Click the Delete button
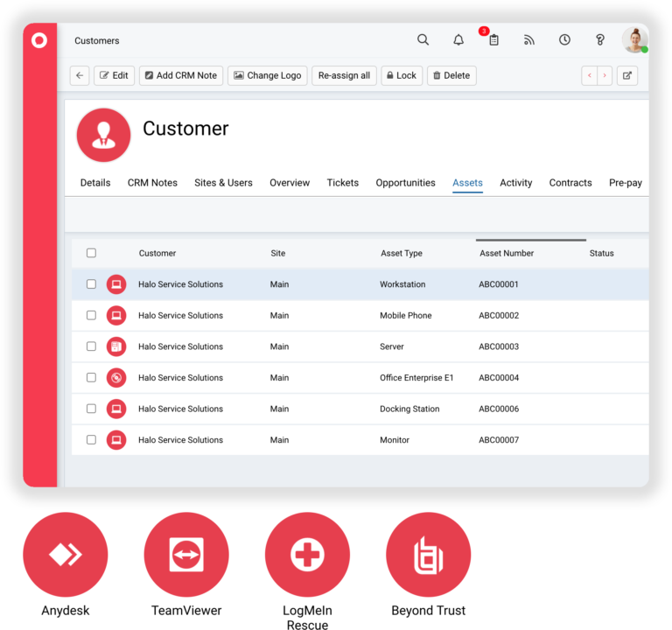This screenshot has height=630, width=672. (451, 75)
